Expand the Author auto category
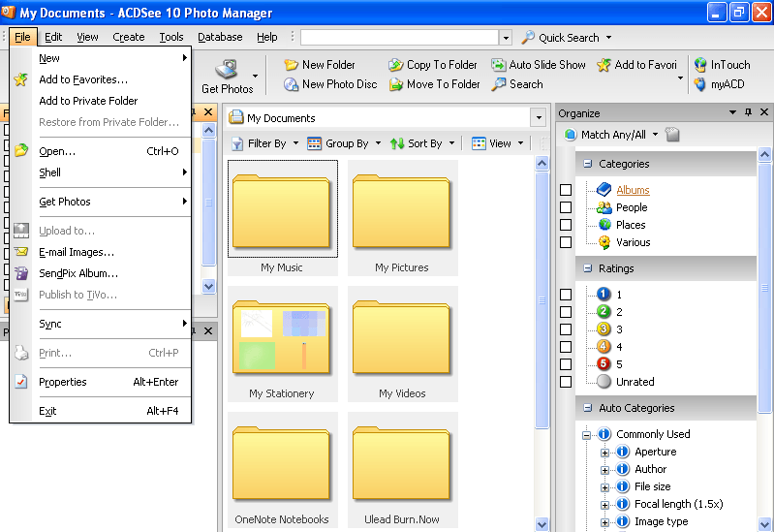Screen dimensions: 774x532 coord(604,470)
